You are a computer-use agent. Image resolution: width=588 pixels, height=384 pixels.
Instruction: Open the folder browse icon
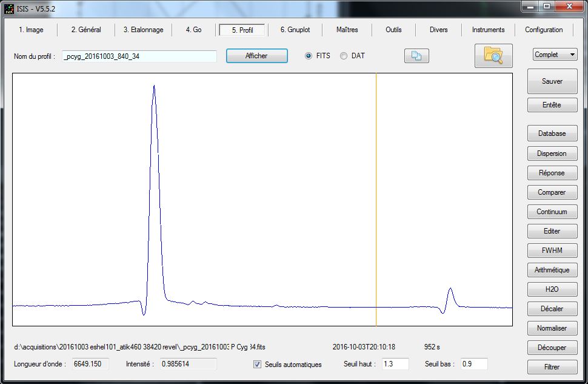(493, 56)
